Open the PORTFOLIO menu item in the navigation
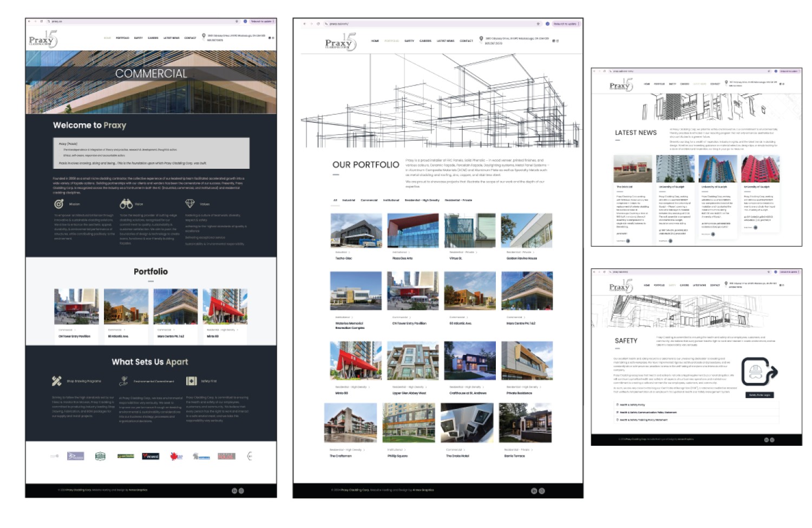The image size is (812, 528). [391, 40]
